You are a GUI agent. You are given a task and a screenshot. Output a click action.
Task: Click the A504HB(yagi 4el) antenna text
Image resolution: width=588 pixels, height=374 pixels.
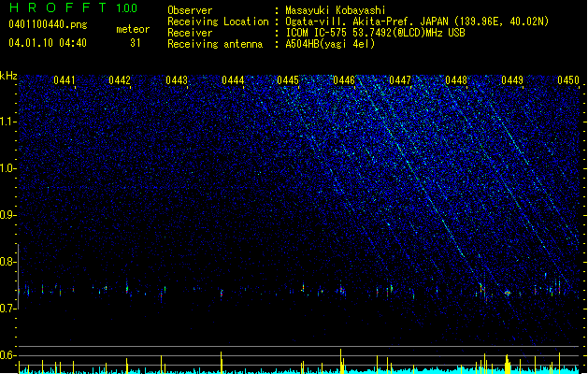(330, 44)
